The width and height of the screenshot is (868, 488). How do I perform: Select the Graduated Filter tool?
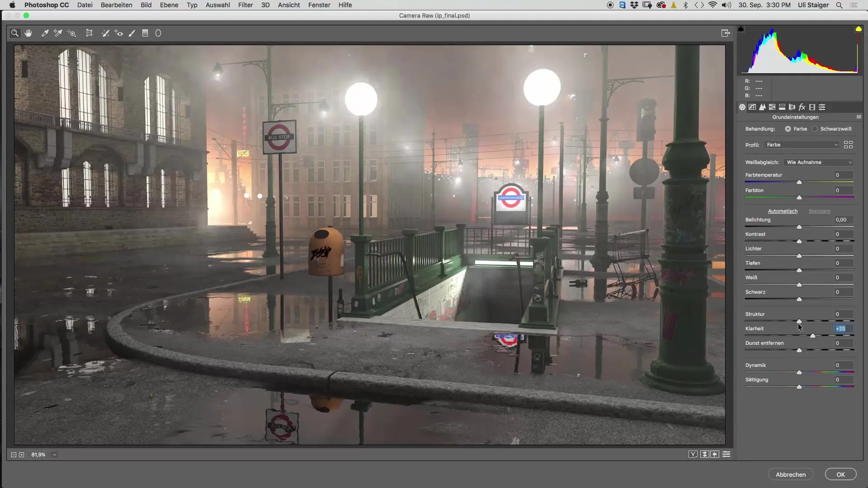coord(145,33)
